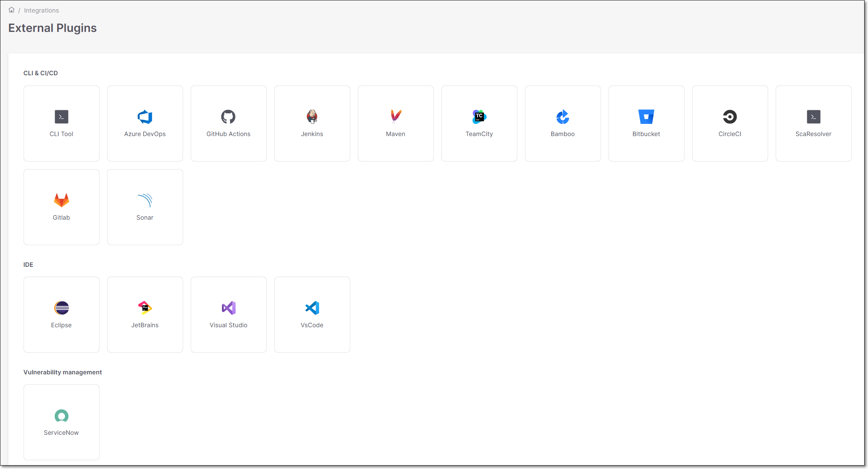This screenshot has height=469, width=868.
Task: Click the CLI & CI/CD section heading
Action: [41, 73]
